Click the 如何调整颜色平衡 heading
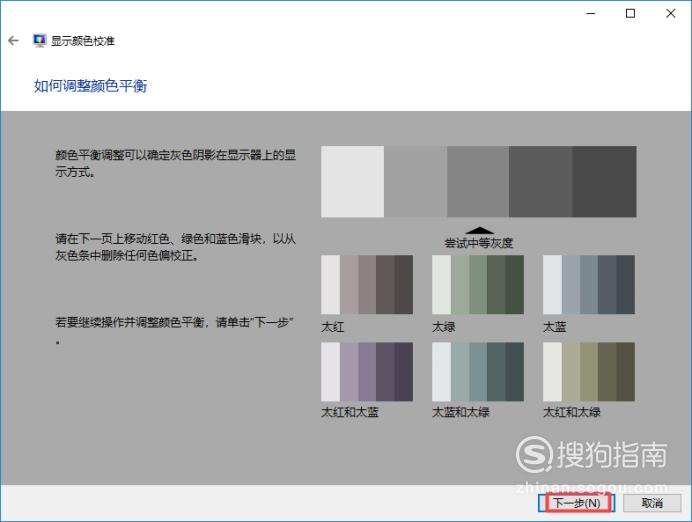692x522 pixels. (90, 86)
